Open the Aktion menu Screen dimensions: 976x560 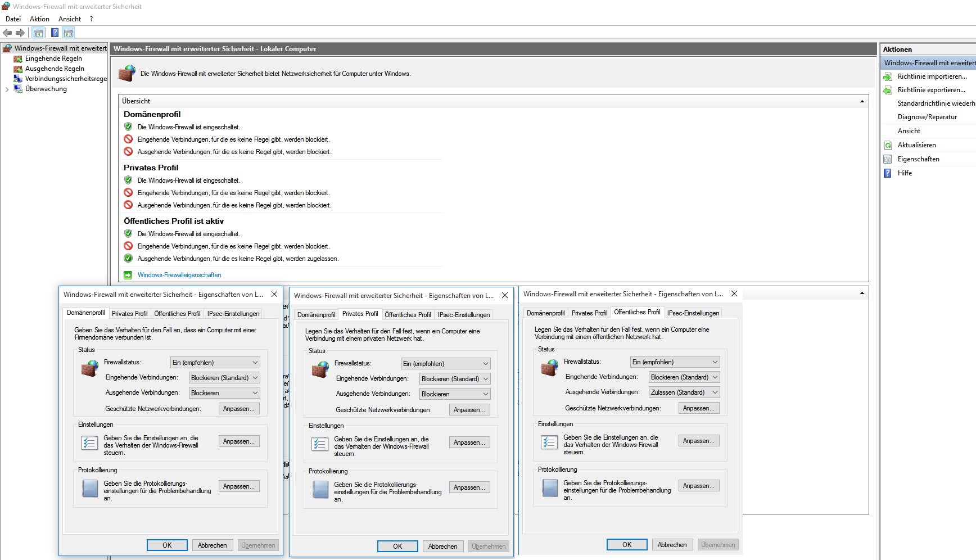tap(39, 19)
